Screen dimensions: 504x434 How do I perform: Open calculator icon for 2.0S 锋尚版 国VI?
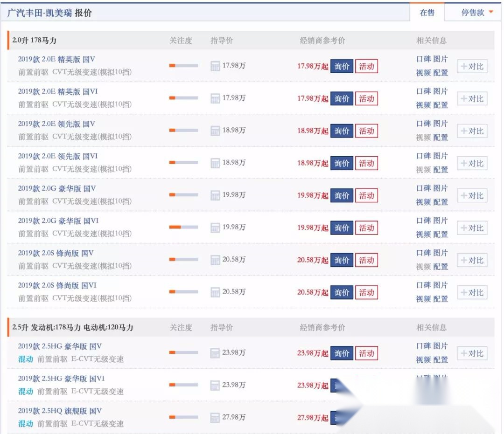click(215, 292)
